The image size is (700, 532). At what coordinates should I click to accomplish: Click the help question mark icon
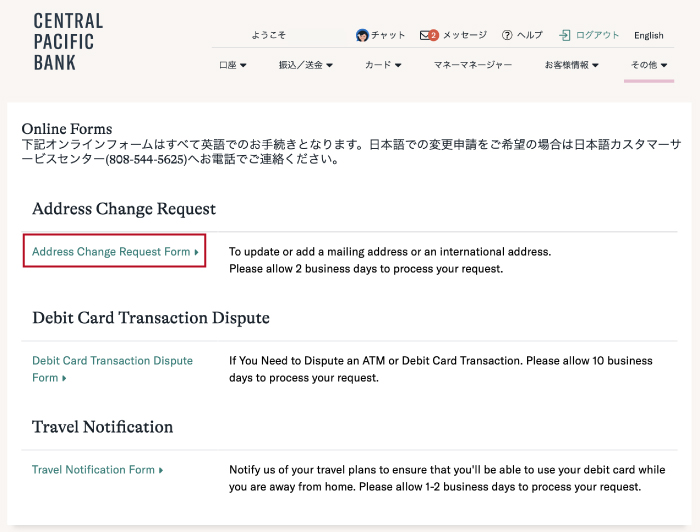click(x=507, y=35)
